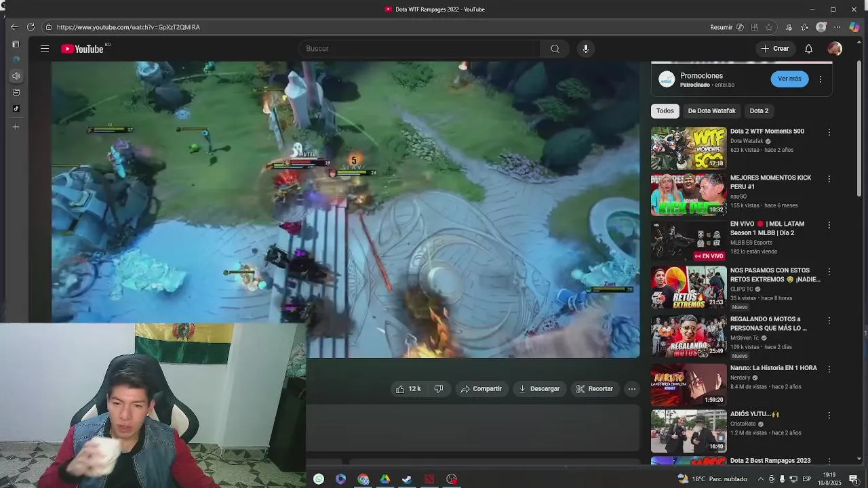
Task: Open the Edge settings and more menu
Action: [837, 27]
